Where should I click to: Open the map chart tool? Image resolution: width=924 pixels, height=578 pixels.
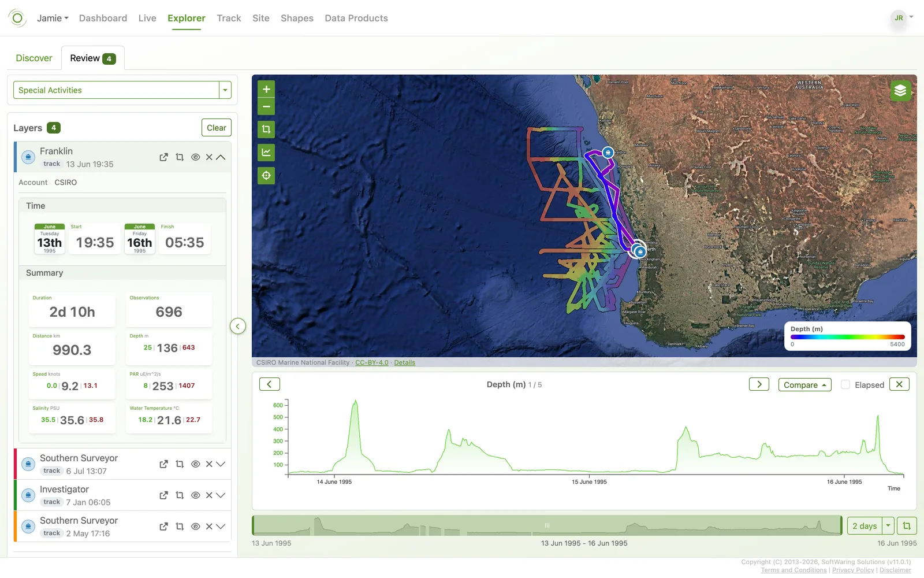tap(266, 153)
